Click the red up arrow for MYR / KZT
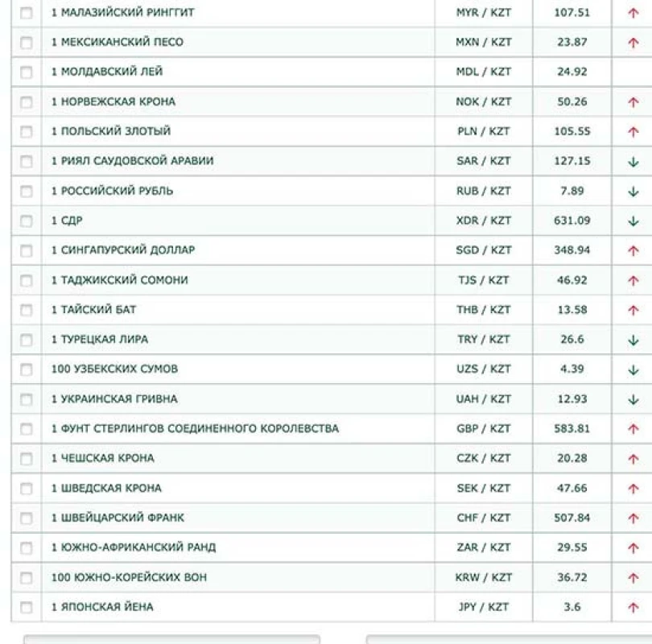Image resolution: width=652 pixels, height=644 pixels. tap(633, 13)
